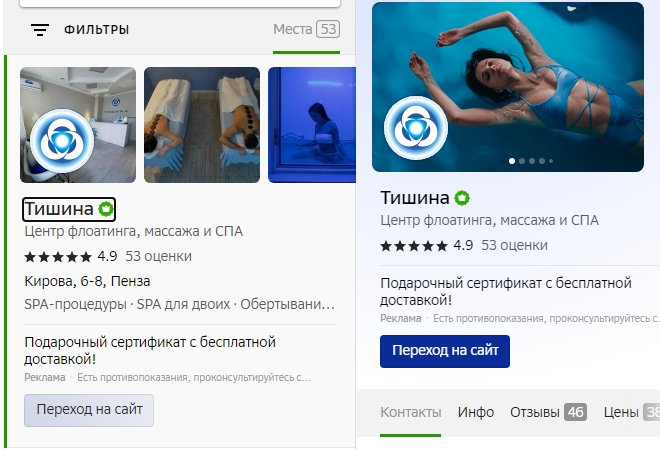Open the Тишина listing title link
The height and width of the screenshot is (450, 660).
coord(59,209)
